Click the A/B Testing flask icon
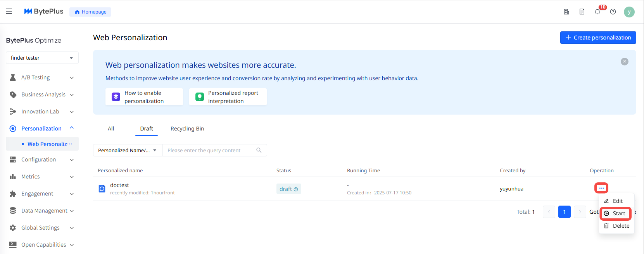This screenshot has height=254, width=644. (13, 77)
